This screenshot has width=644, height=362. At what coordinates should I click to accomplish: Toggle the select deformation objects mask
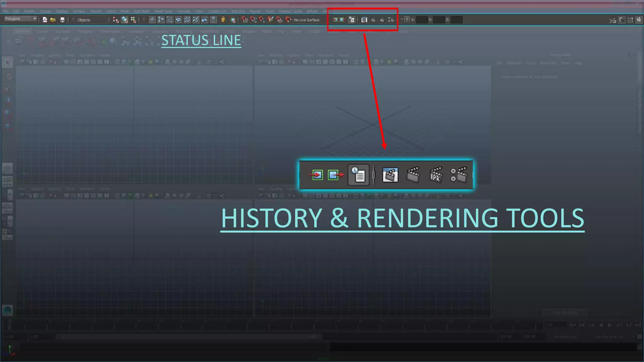pyautogui.click(x=187, y=20)
